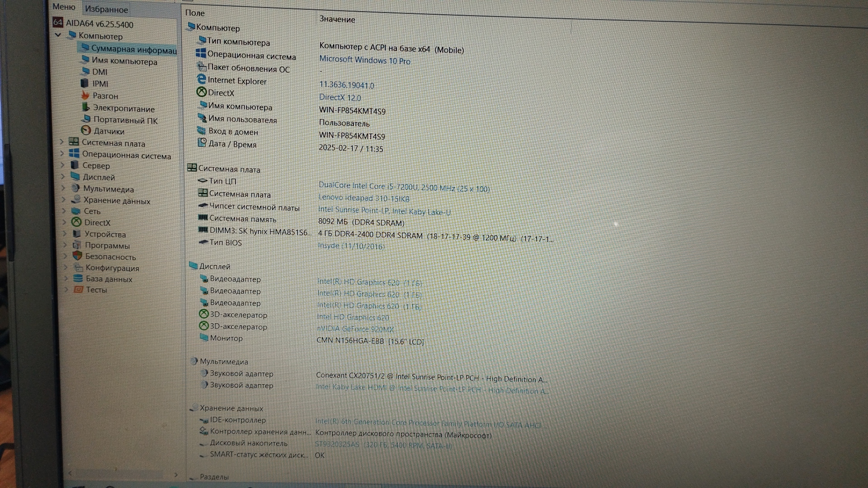Viewport: 868px width, 488px height.
Task: Select the 8092 МБ (DDR4 SDRAM) value
Action: coord(361,222)
